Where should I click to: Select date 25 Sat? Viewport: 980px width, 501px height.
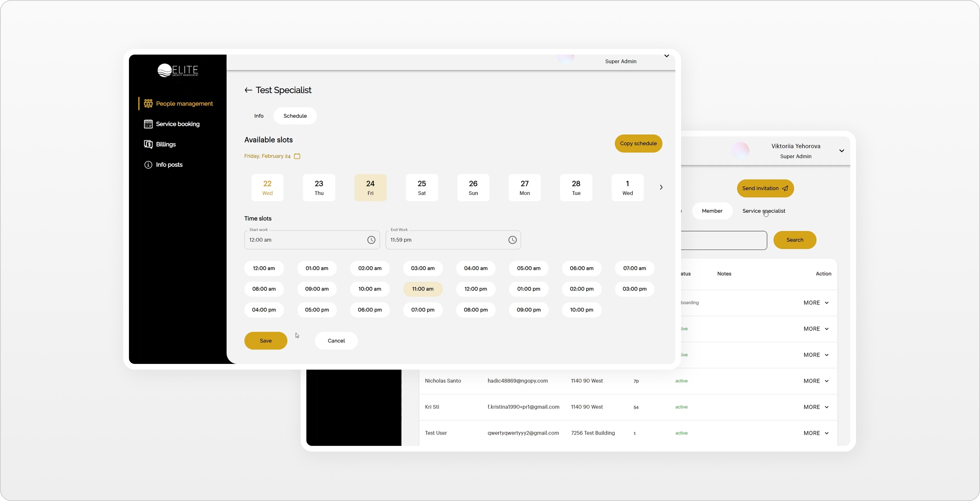click(x=422, y=187)
